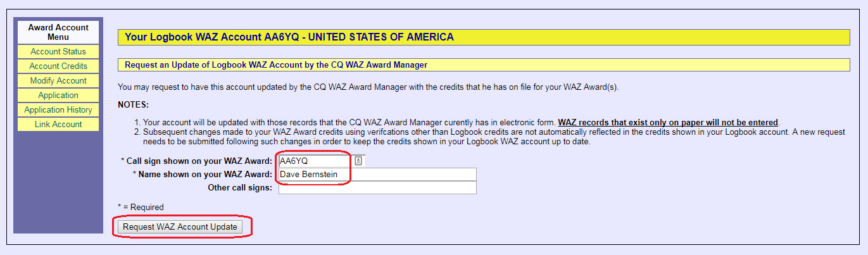Click the NOTES heading text

pyautogui.click(x=133, y=104)
